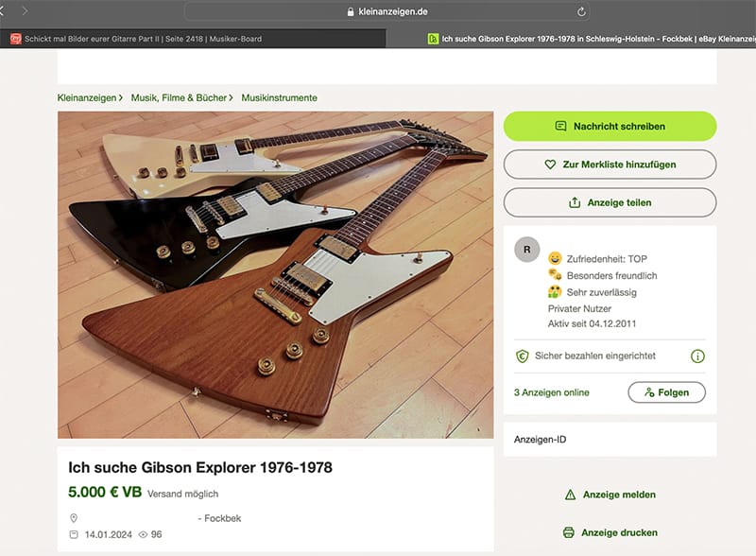Click Nachricht schreiben button
The image size is (756, 556).
[x=610, y=126]
